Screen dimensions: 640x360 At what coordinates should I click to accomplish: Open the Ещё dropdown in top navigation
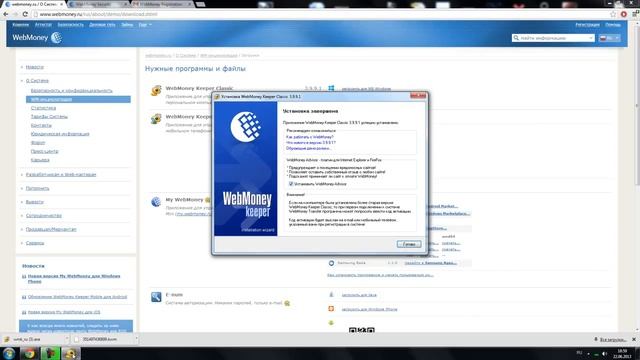(145, 25)
